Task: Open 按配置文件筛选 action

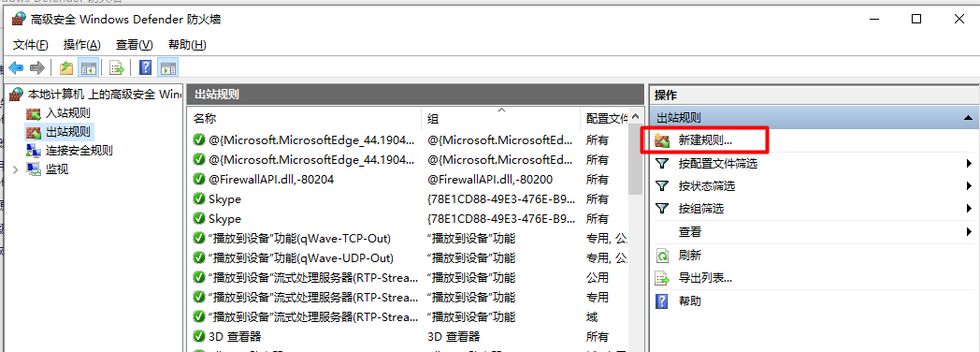Action: coord(718,164)
